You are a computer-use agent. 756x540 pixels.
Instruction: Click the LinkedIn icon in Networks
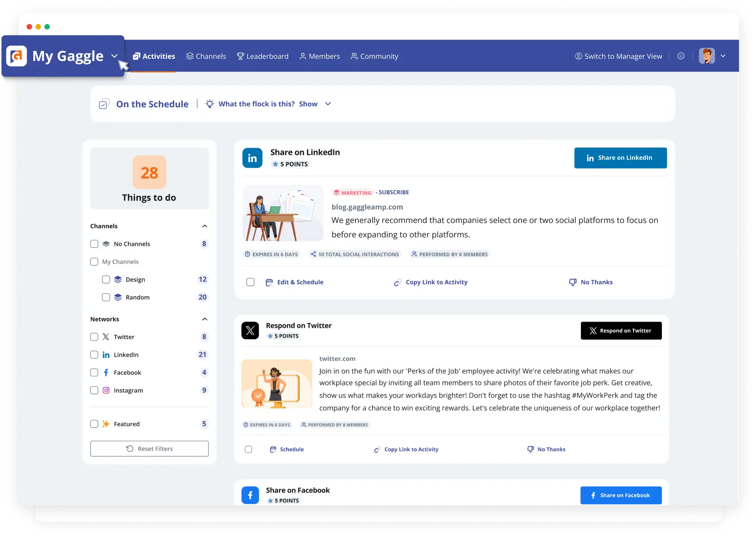point(106,355)
